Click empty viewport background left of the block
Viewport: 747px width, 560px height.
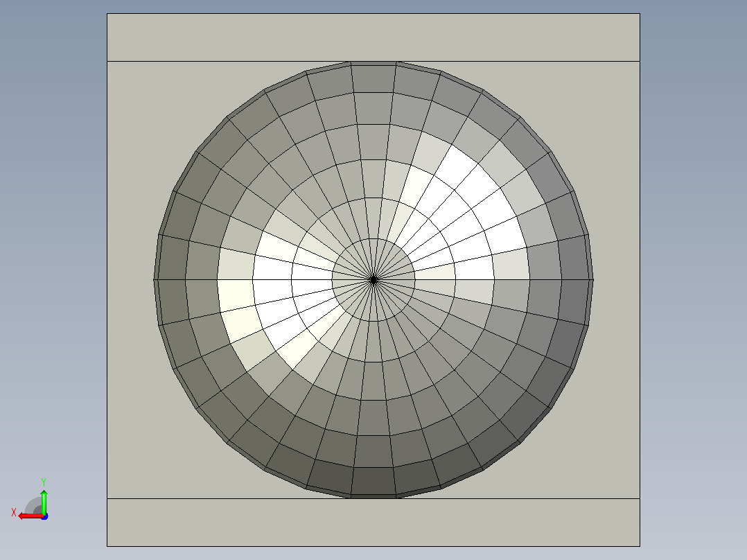(53, 238)
